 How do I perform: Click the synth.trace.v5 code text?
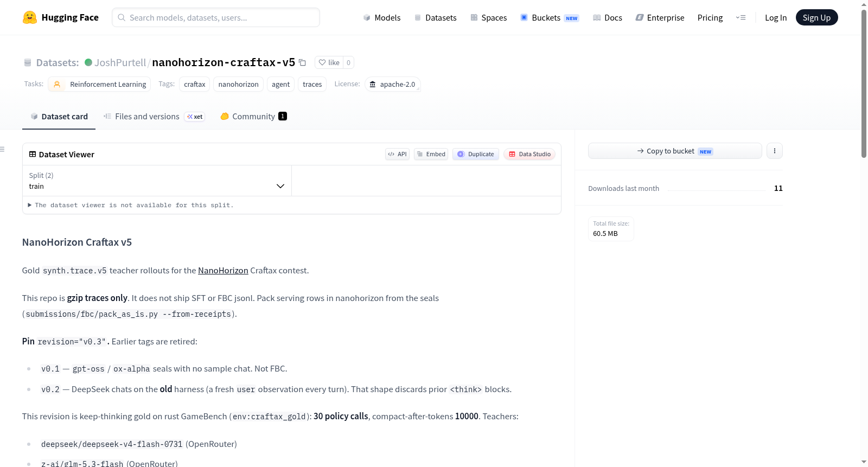click(75, 271)
